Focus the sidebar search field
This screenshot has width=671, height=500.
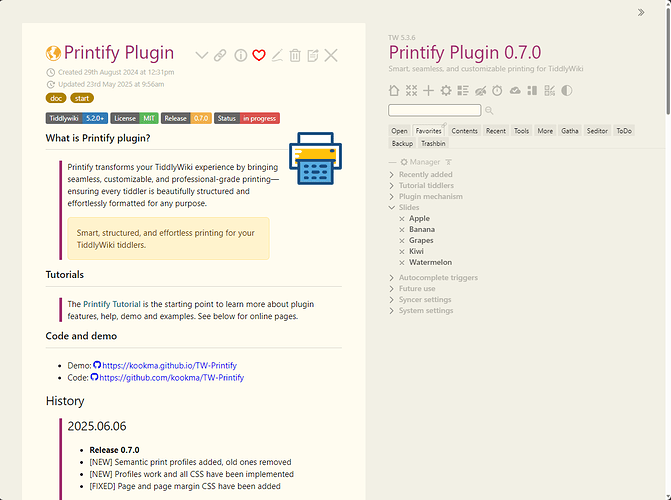(434, 110)
